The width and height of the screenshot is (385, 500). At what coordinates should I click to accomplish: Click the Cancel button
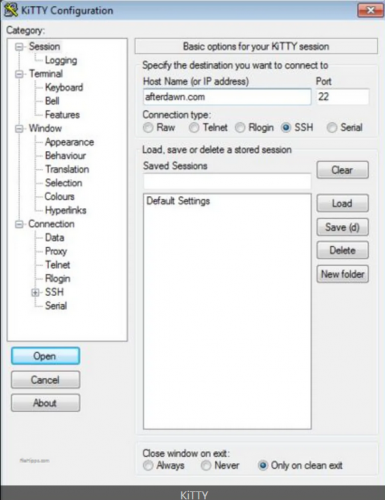pyautogui.click(x=45, y=380)
